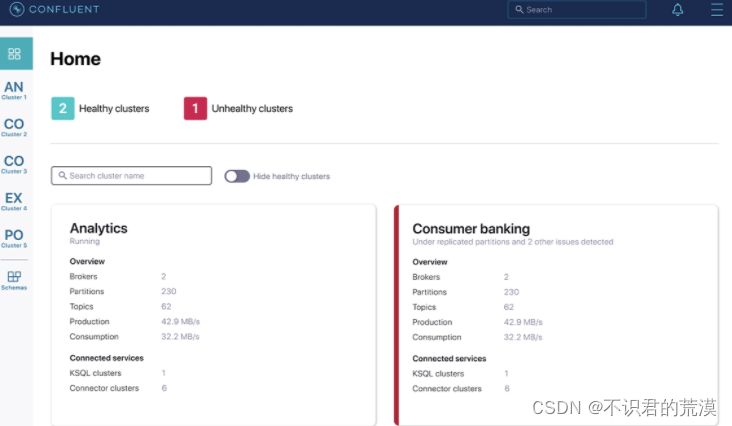Open the notifications bell
732x426 pixels.
[x=677, y=9]
